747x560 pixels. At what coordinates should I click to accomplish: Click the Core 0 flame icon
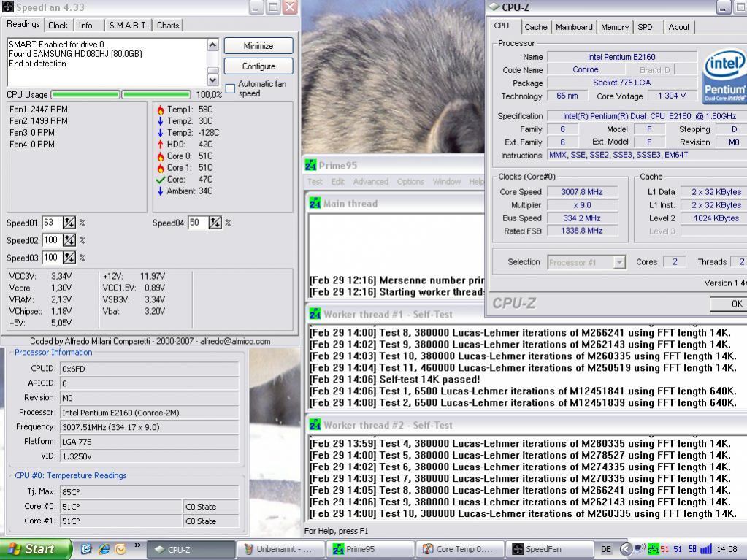(161, 156)
